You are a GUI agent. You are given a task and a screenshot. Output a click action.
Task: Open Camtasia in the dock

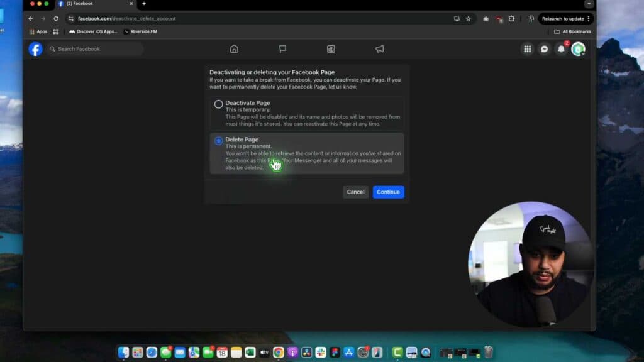397,352
